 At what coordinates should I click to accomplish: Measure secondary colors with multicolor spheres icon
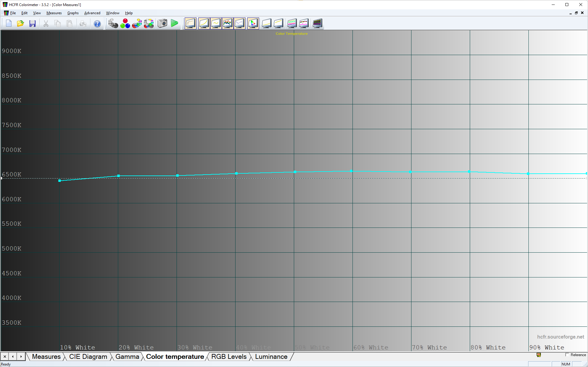(137, 23)
